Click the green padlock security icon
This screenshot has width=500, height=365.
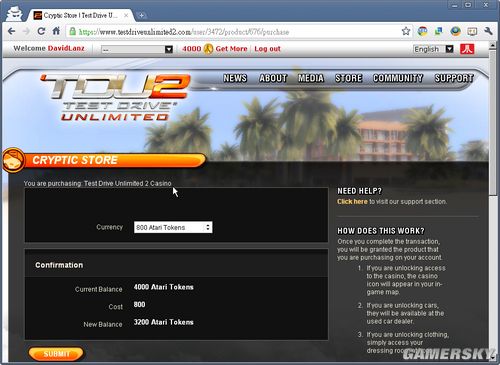72,31
